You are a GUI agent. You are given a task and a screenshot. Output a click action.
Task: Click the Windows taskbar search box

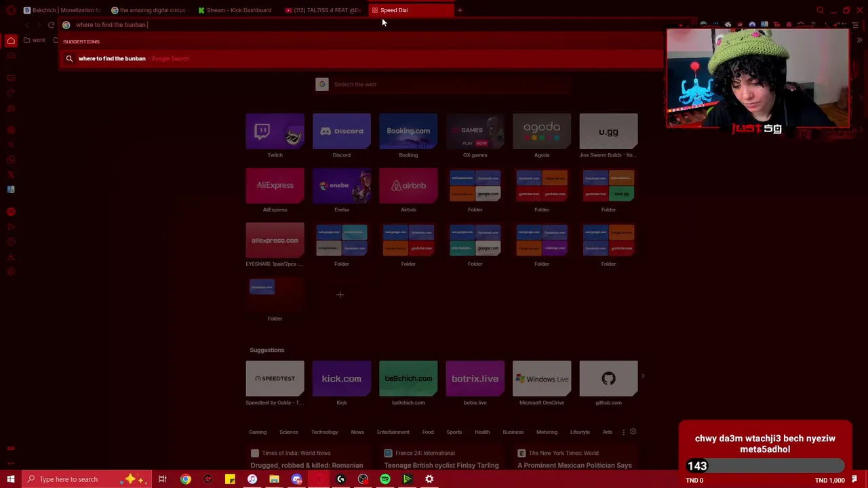tap(87, 480)
